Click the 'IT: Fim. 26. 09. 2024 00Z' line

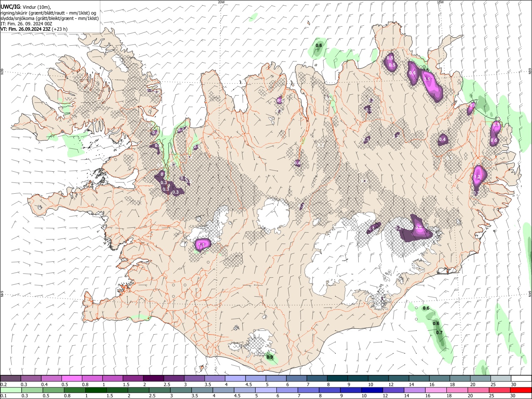point(26,24)
